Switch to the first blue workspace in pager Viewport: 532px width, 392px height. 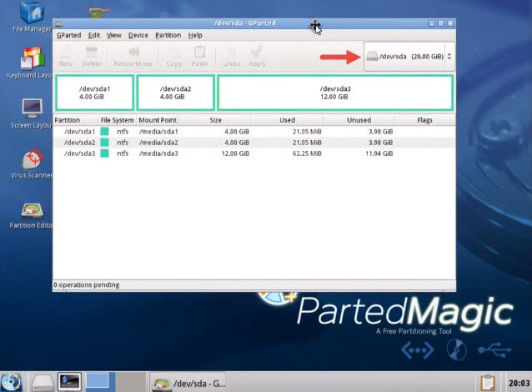coord(98,381)
